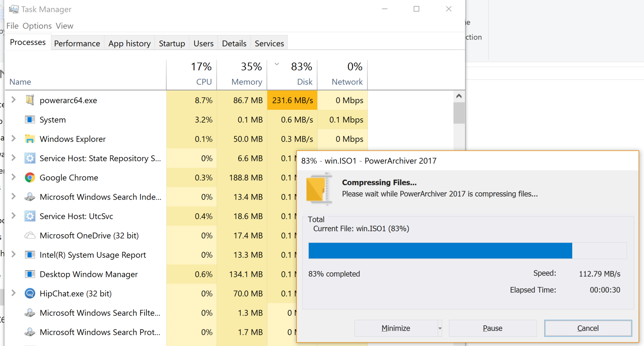644x346 pixels.
Task: Expand Microsoft Windows Search Indexer group
Action: (14, 197)
